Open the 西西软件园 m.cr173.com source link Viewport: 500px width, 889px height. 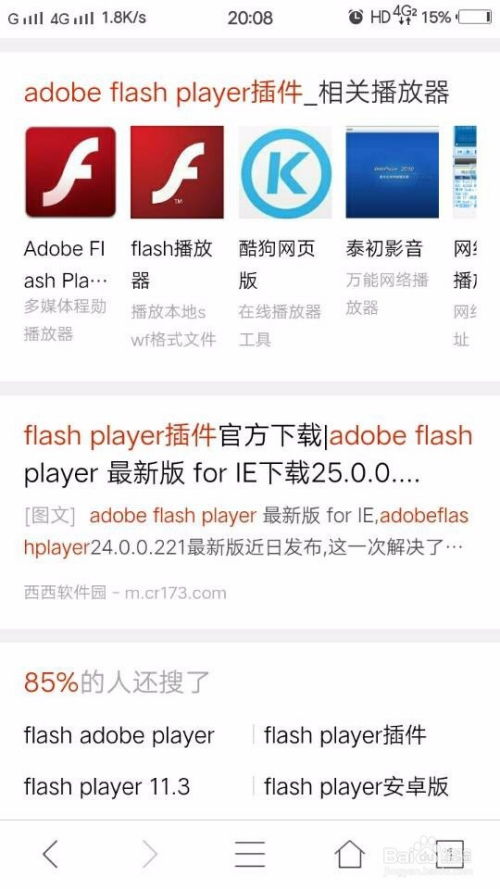(x=125, y=593)
